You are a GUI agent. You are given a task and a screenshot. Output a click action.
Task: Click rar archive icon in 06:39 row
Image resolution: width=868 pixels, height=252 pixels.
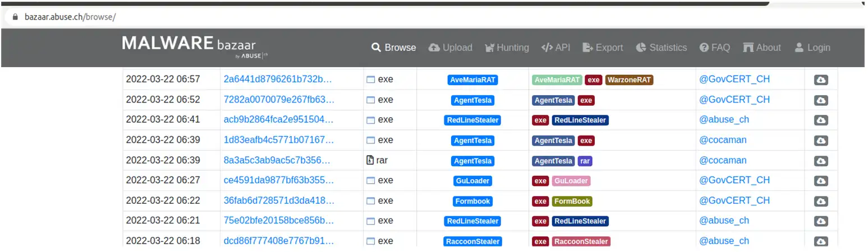[370, 160]
